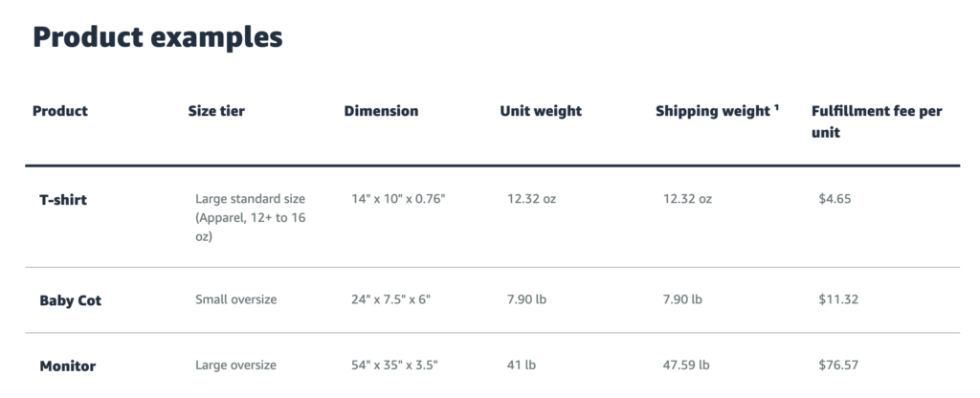The height and width of the screenshot is (398, 980).
Task: Select the Monitor product row label
Action: coord(68,365)
